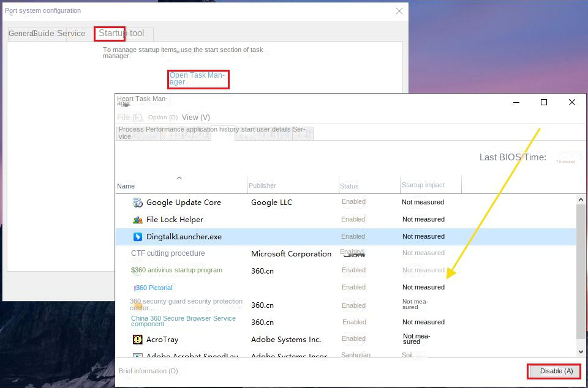This screenshot has height=388, width=588.
Task: Maximize the Task Manager window
Action: (543, 103)
